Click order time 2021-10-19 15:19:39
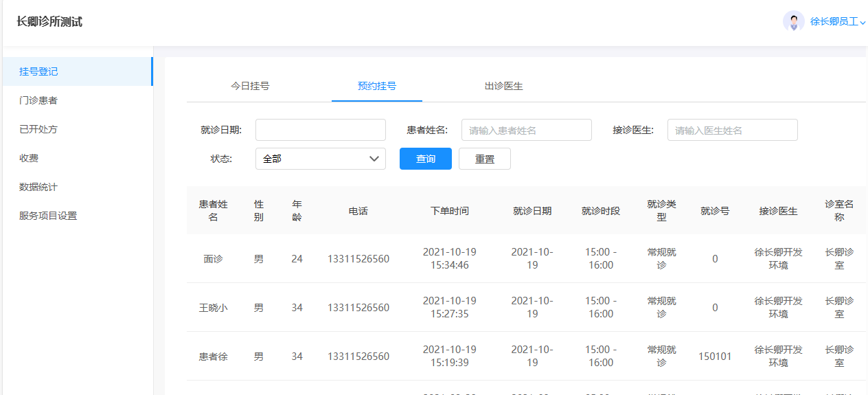The width and height of the screenshot is (868, 395). (450, 356)
